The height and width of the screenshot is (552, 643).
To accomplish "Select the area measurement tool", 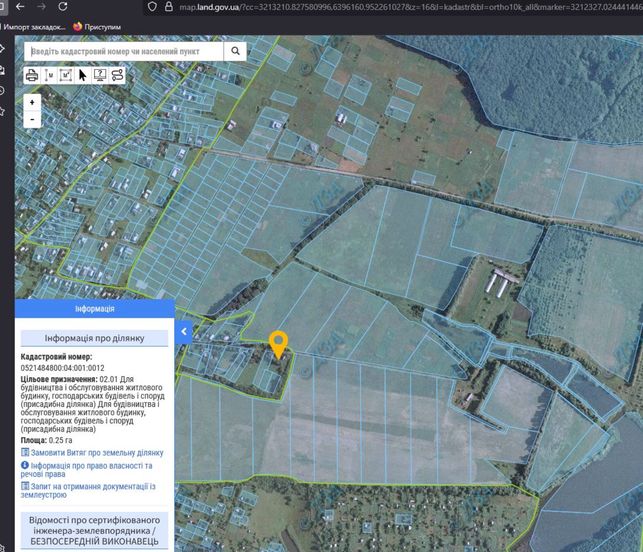I will tap(66, 75).
